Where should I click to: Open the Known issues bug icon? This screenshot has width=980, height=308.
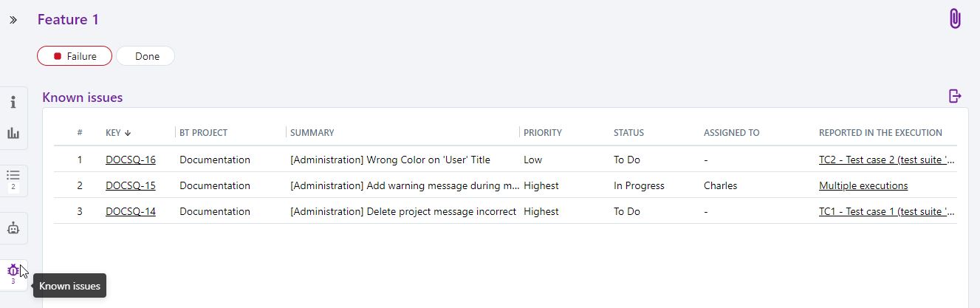pyautogui.click(x=13, y=273)
